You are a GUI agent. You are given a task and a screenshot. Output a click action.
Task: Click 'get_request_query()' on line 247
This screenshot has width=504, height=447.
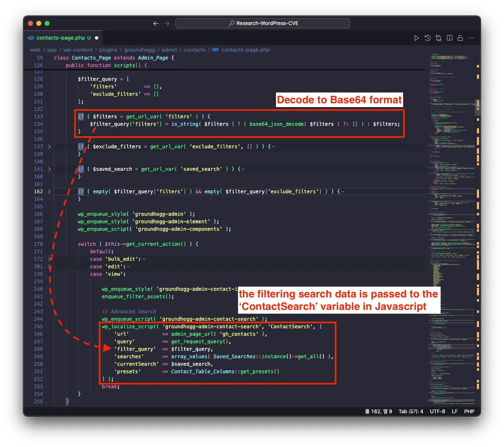click(200, 342)
